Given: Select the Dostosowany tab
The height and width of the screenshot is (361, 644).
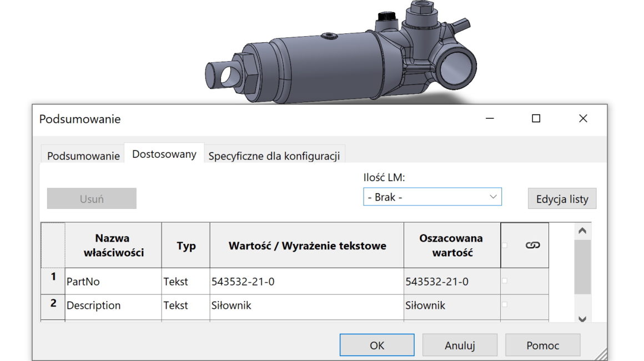Looking at the screenshot, I should [164, 154].
